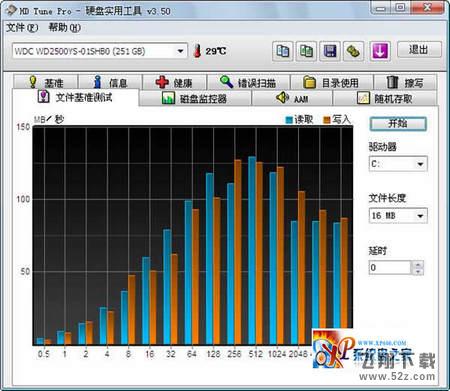Click into the 延时 input field
This screenshot has height=391, width=450.
pyautogui.click(x=390, y=268)
